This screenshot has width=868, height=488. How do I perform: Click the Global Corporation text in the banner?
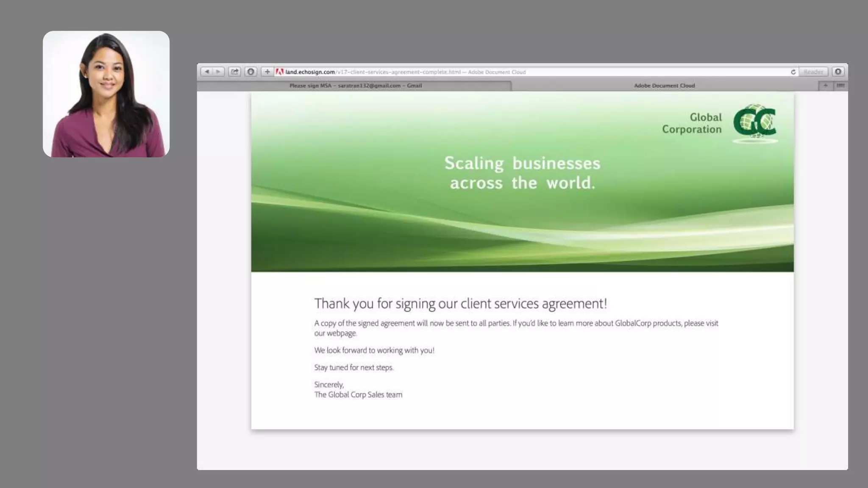pyautogui.click(x=692, y=123)
